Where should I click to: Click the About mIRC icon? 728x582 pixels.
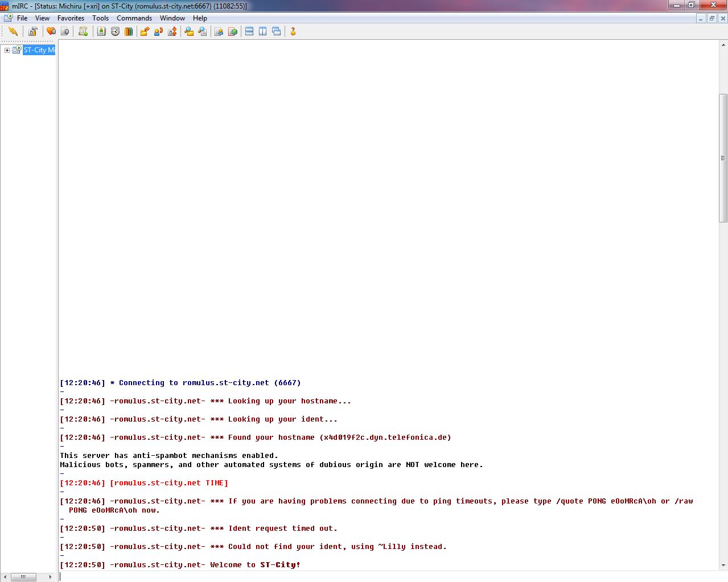(293, 31)
